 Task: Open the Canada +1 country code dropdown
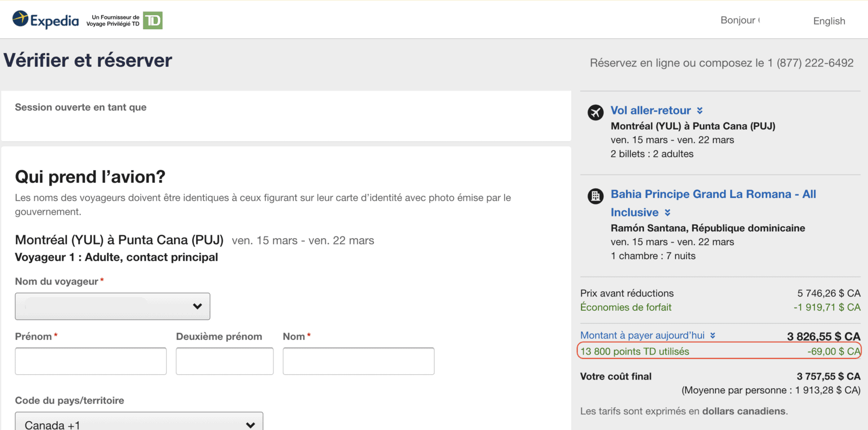[x=139, y=422]
